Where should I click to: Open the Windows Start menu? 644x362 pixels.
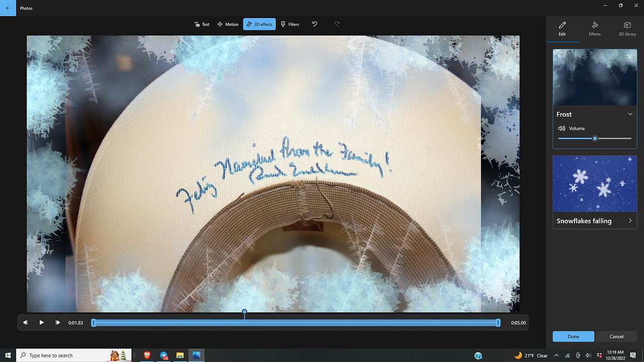click(x=8, y=355)
